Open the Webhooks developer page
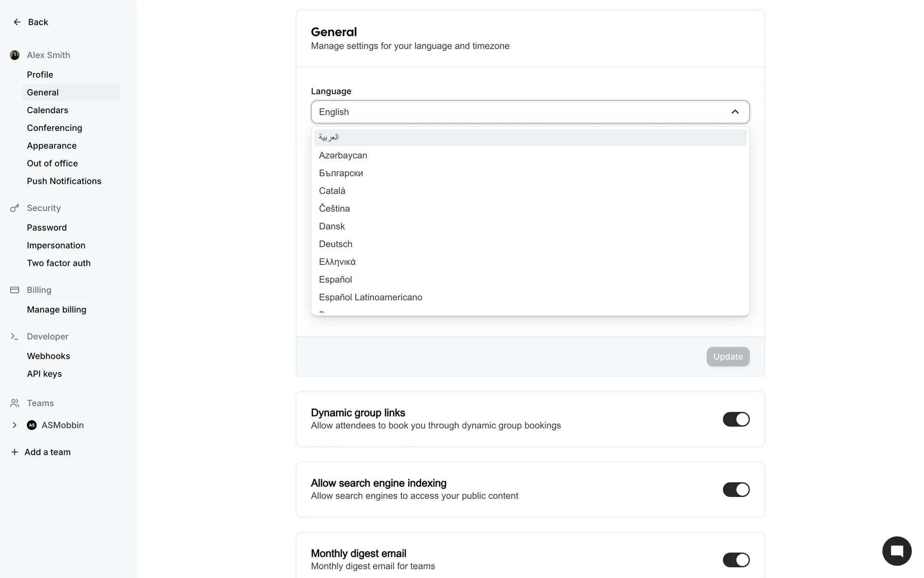924x578 pixels. point(49,356)
